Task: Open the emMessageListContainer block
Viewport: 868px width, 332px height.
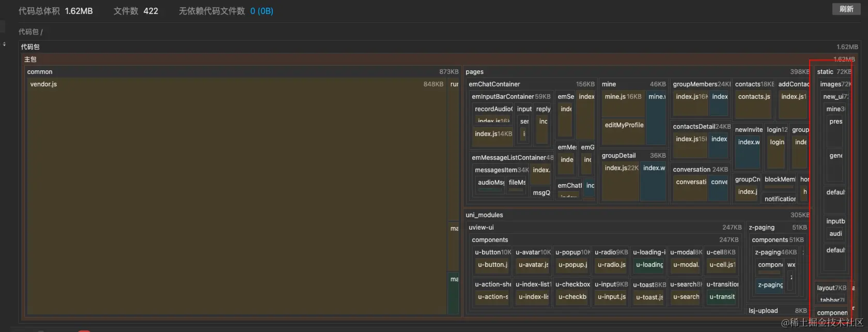Action: pos(512,157)
